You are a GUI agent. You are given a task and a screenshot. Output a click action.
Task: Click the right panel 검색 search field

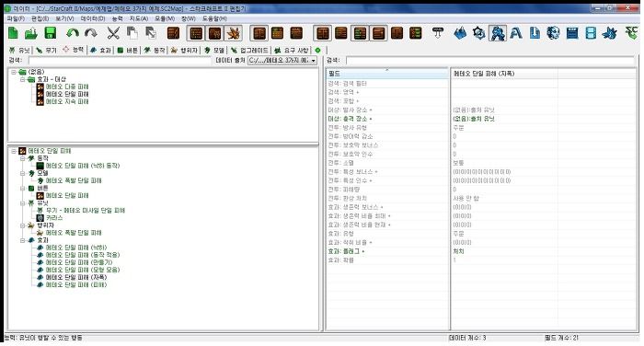coord(490,61)
